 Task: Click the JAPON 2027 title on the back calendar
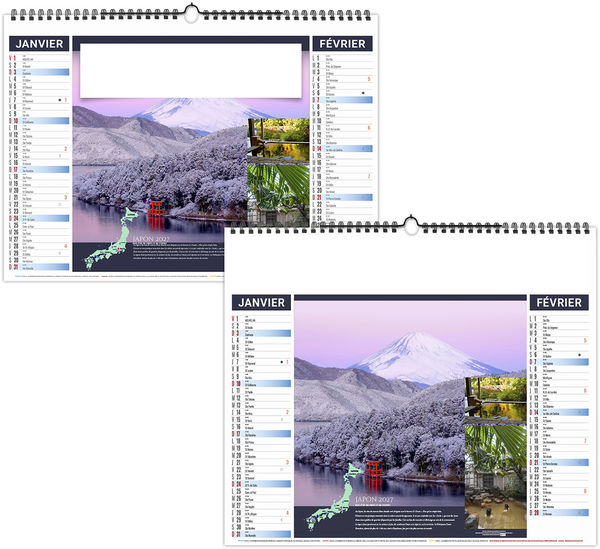(151, 239)
